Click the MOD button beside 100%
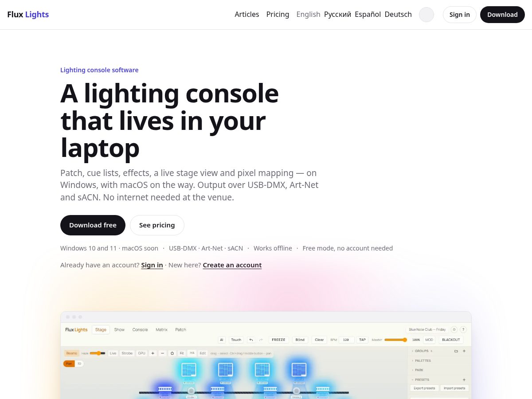This screenshot has width=532, height=399. (x=429, y=340)
